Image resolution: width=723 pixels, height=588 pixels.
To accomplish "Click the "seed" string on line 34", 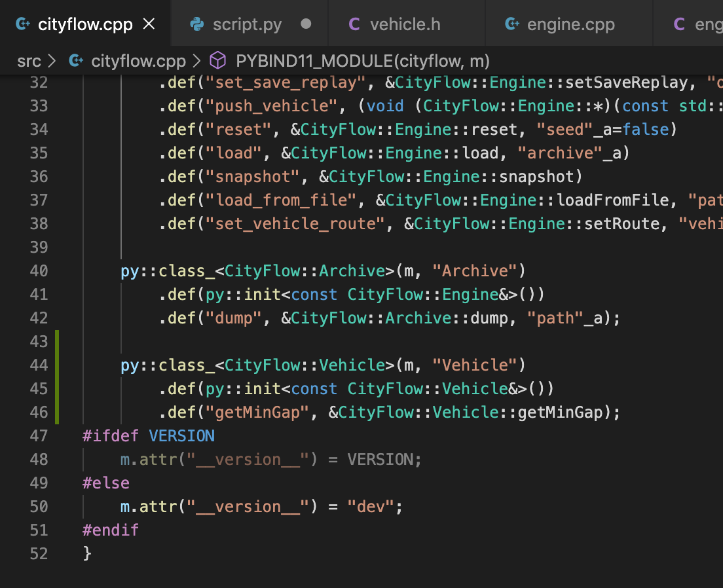I will (565, 130).
